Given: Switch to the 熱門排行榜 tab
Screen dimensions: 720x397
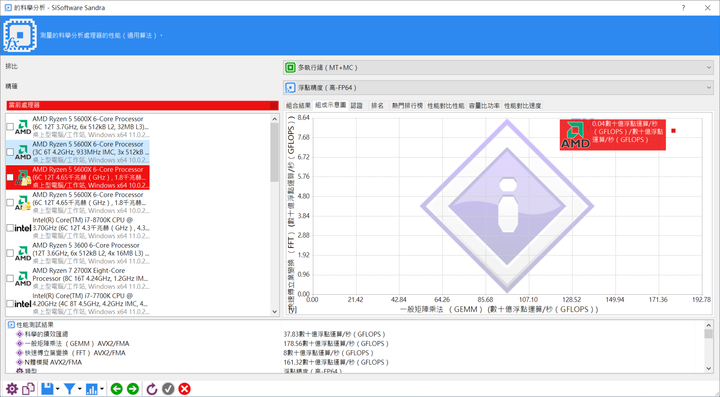Looking at the screenshot, I should pyautogui.click(x=407, y=106).
